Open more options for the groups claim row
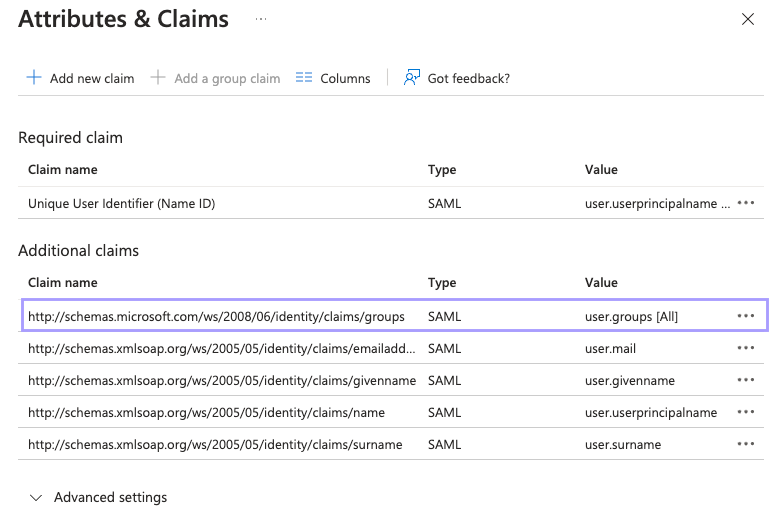Screen dimensions: 780x517 pos(746,316)
